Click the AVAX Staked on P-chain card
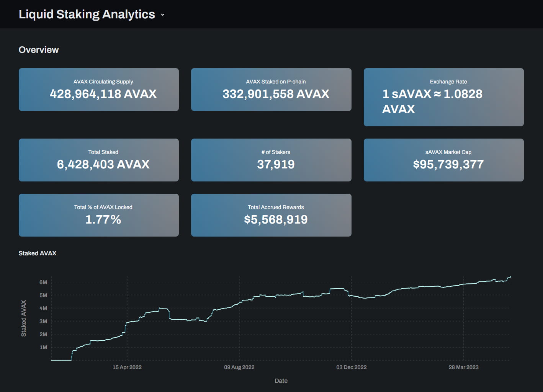 (x=271, y=89)
